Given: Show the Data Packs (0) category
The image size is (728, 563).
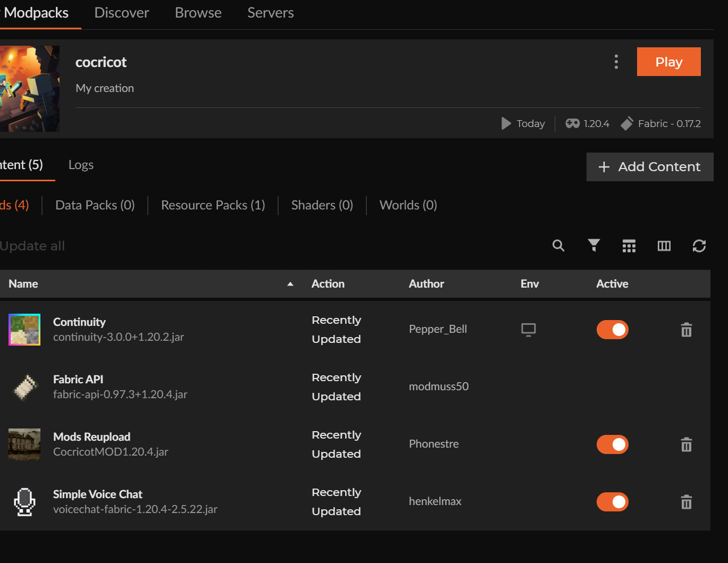Looking at the screenshot, I should 95,205.
